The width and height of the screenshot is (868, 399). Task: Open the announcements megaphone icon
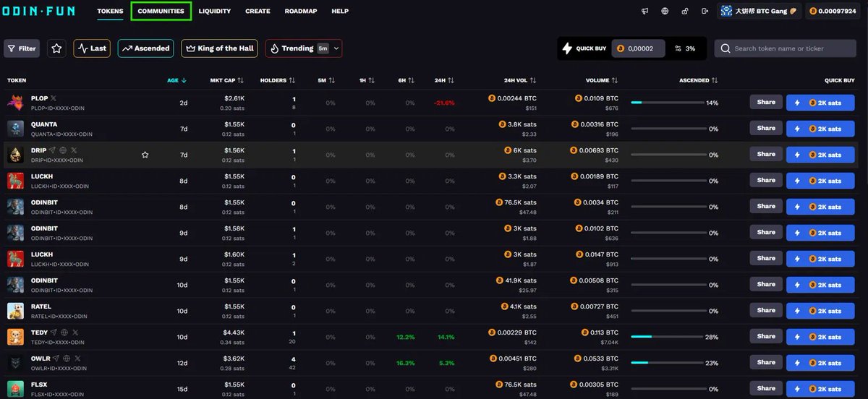(x=645, y=12)
